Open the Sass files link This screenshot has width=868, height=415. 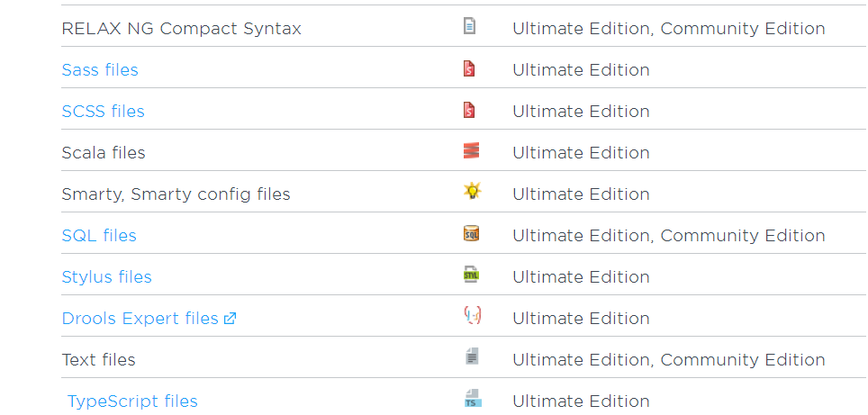(x=100, y=70)
